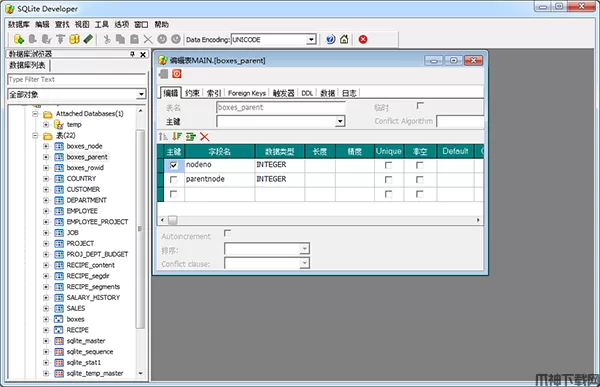Image resolution: width=600 pixels, height=387 pixels.
Task: Toggle Unique checkbox for nodeno
Action: (388, 165)
